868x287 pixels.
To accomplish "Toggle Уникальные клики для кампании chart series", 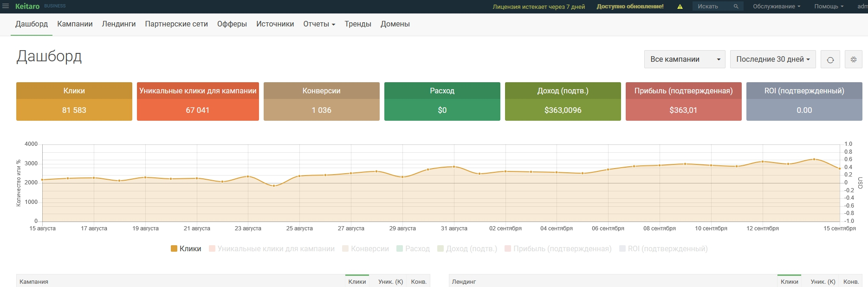I will point(272,249).
